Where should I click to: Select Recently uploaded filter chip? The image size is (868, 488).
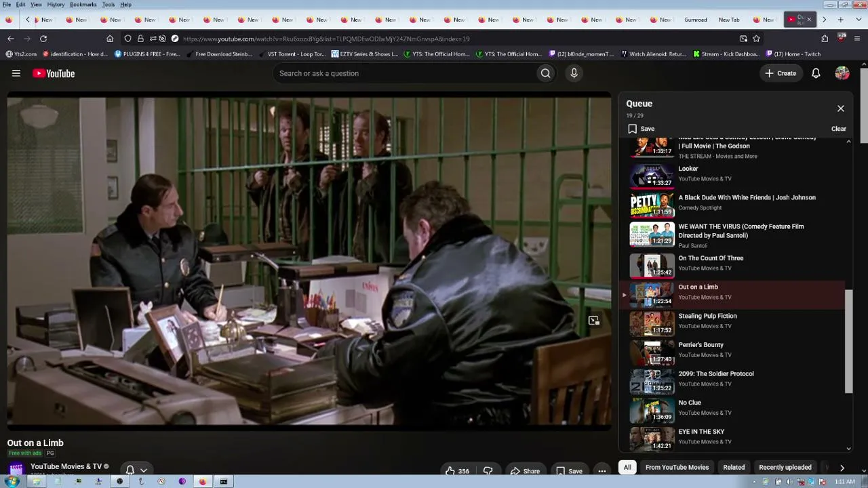pos(785,467)
